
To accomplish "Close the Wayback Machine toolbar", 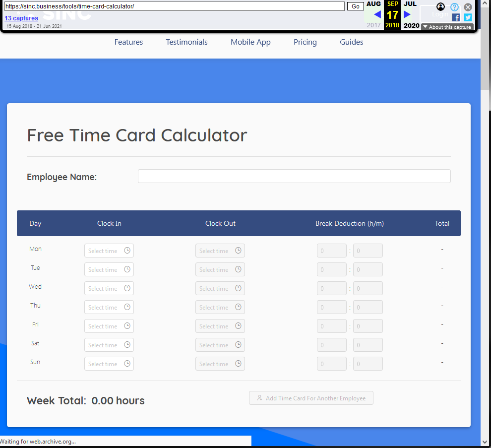I will (x=468, y=7).
